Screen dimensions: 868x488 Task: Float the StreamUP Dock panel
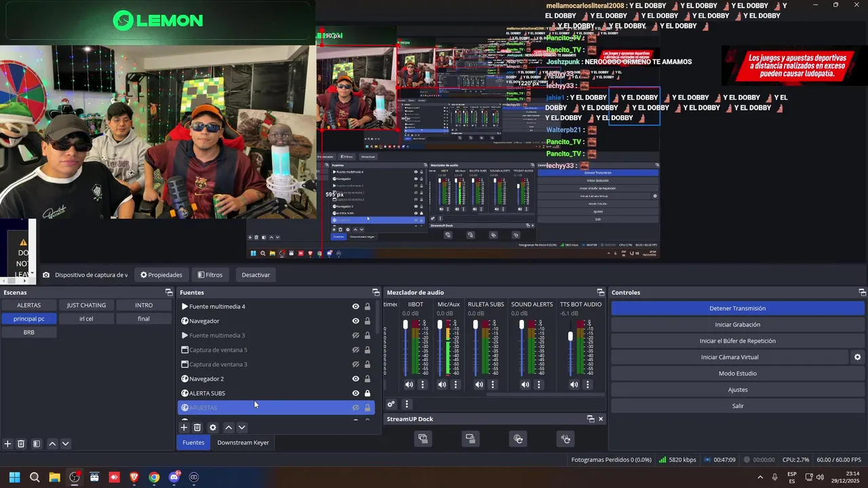coord(590,419)
